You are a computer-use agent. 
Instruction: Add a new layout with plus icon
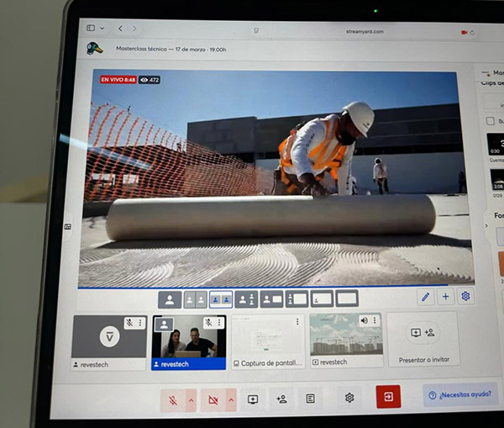(445, 296)
